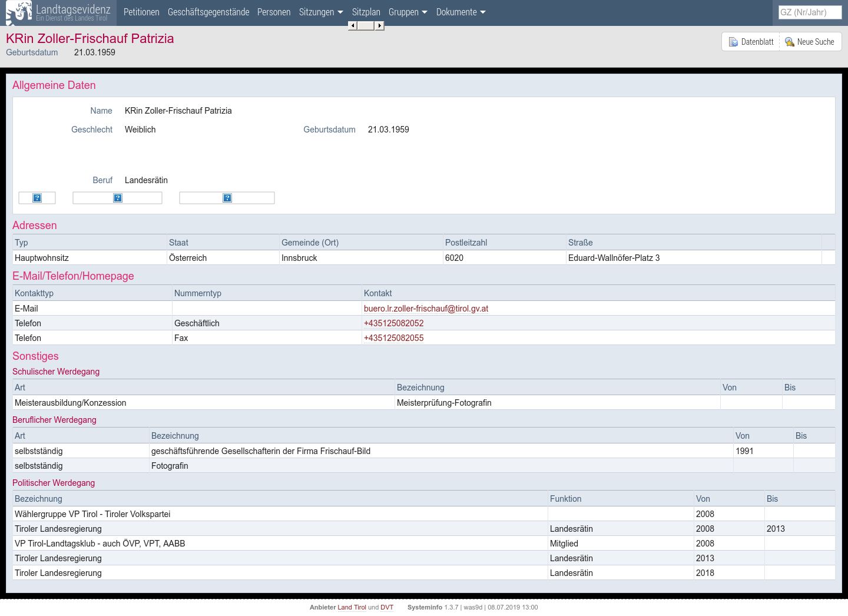Click the Landesrätin profession value

[x=146, y=180]
